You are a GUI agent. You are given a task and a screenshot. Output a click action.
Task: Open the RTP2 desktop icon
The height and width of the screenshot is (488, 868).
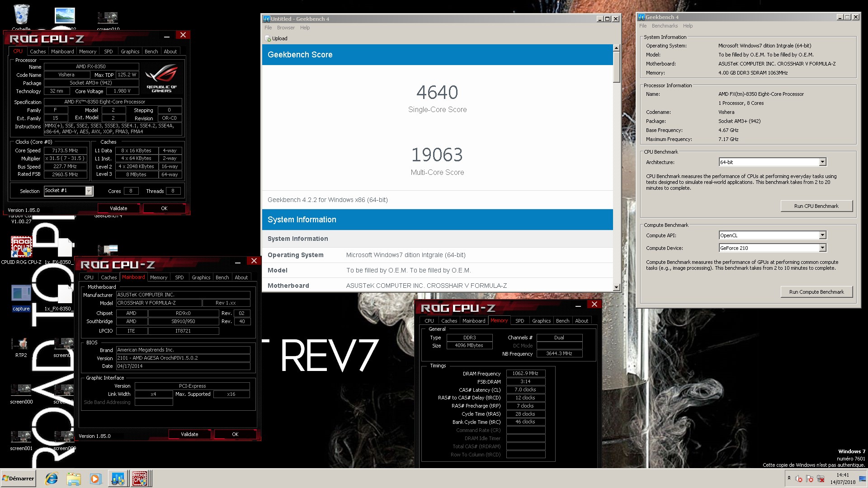coord(21,347)
